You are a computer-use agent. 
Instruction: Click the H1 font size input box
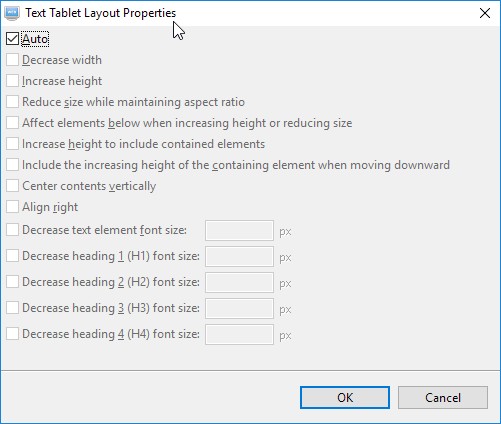click(x=239, y=256)
